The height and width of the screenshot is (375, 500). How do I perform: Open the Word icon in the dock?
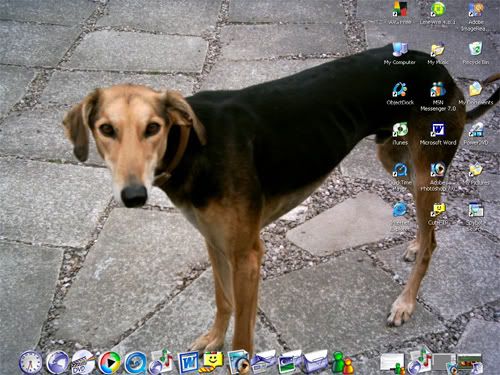click(188, 362)
